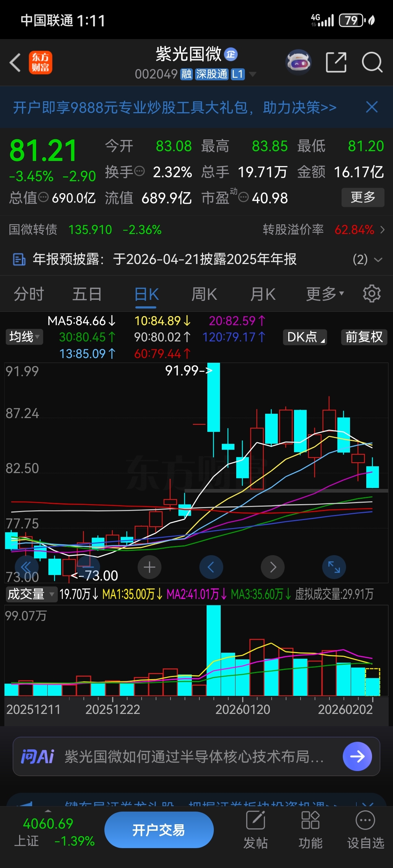Switch to 月K tab
393x868 pixels.
point(263,294)
